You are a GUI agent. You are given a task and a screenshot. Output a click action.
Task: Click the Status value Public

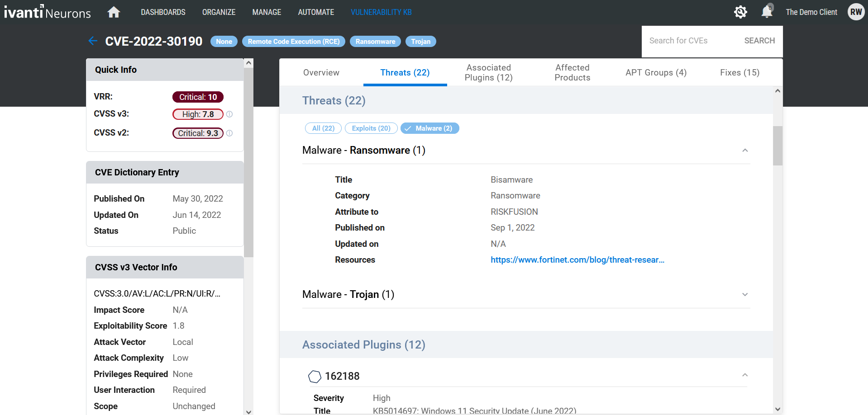[x=184, y=231]
